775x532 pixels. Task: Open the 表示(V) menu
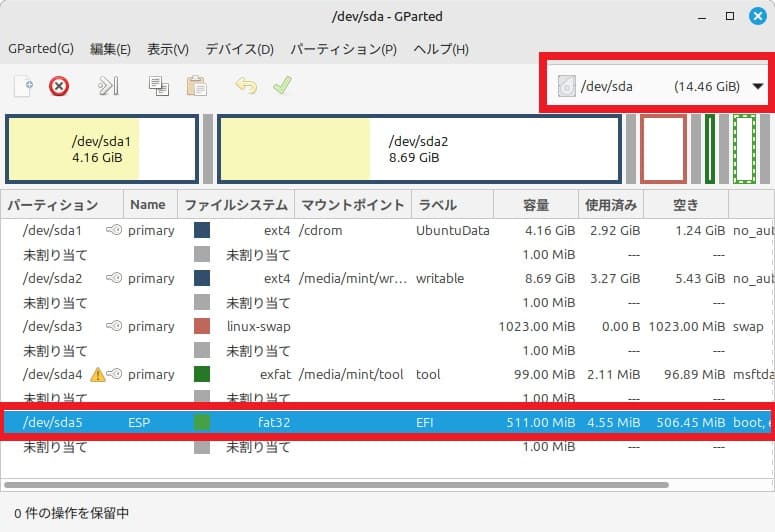tap(168, 49)
